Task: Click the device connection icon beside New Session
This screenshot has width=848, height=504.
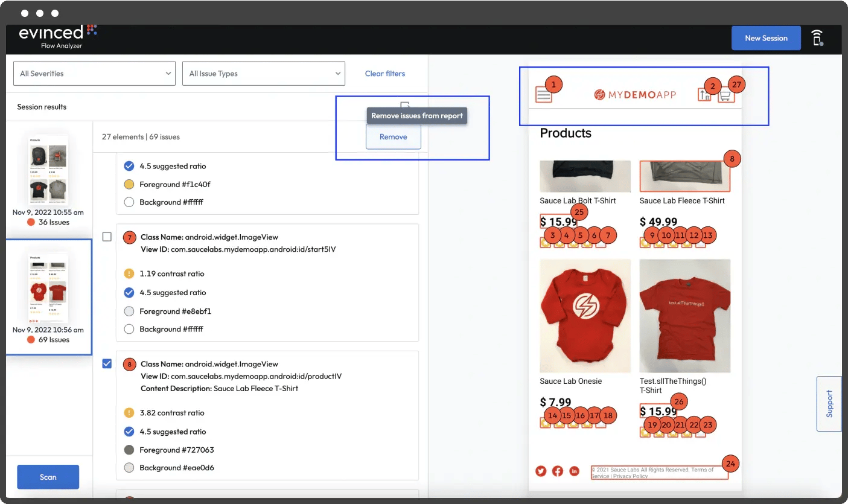Action: (x=817, y=38)
